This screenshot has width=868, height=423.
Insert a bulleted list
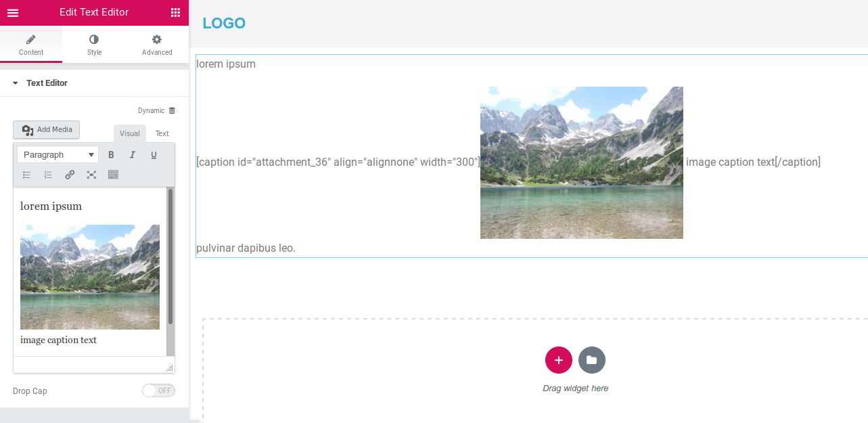26,174
